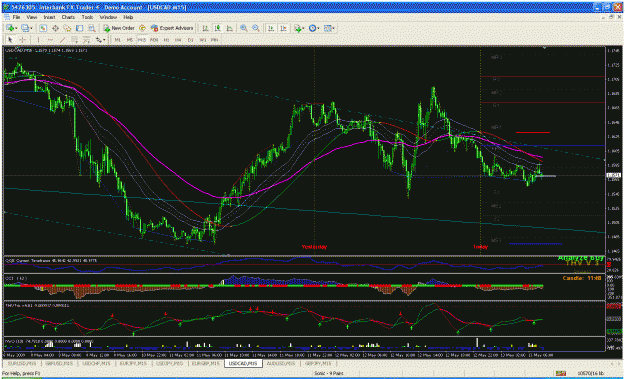Switch to the GBPJPY,M15 chart tab
This screenshot has width=625, height=379.
coord(318,363)
